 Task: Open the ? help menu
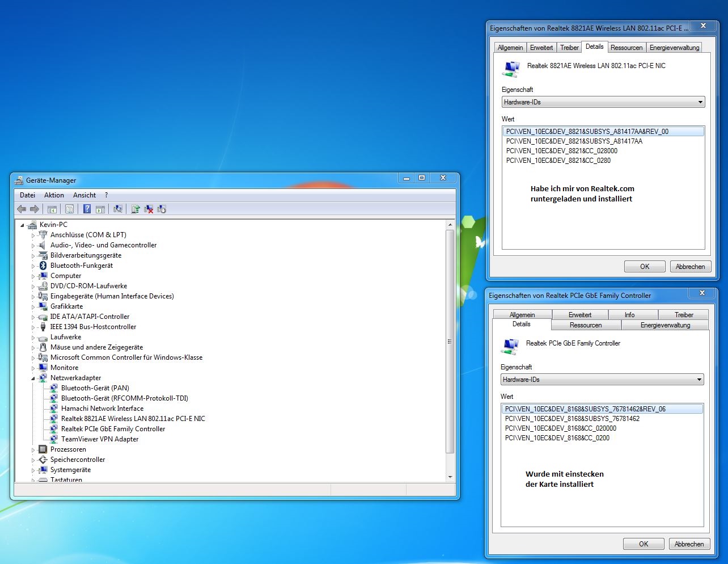tap(106, 195)
